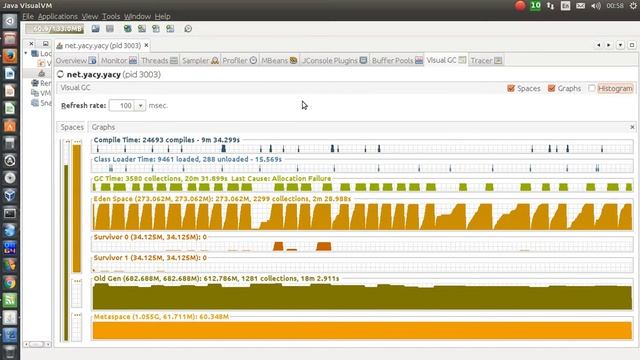
Task: Uncheck the Spaces checkbox
Action: click(x=511, y=88)
